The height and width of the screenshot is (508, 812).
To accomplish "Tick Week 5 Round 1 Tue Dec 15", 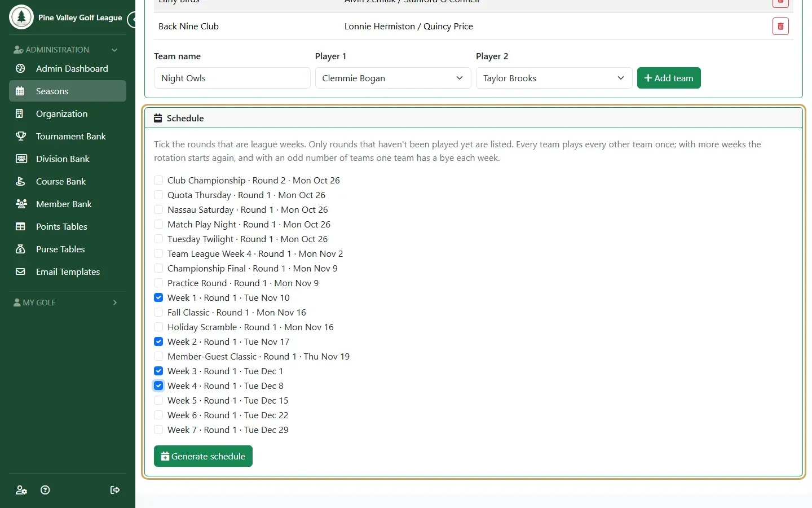I will coord(158,400).
